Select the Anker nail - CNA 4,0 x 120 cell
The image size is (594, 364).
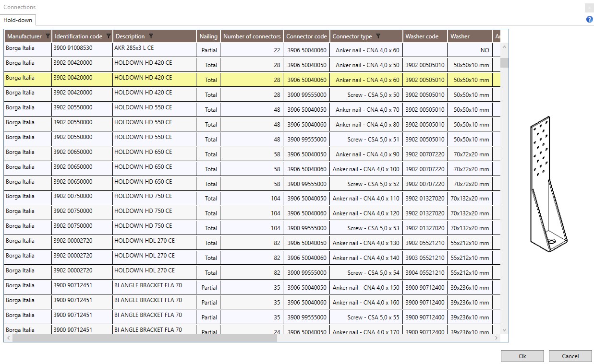coord(366,213)
